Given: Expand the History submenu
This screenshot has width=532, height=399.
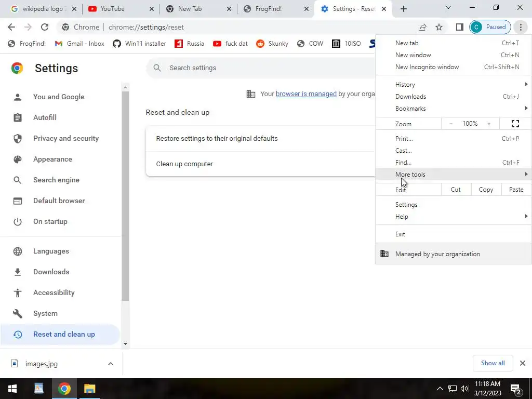Looking at the screenshot, I should click(454, 85).
